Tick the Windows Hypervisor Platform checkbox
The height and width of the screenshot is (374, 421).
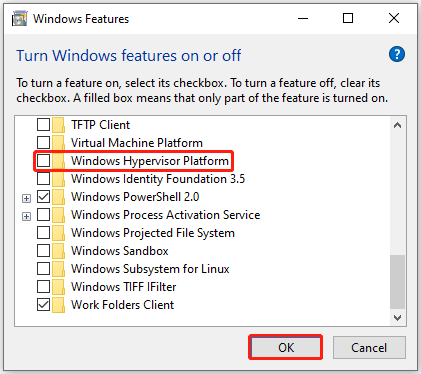43,161
